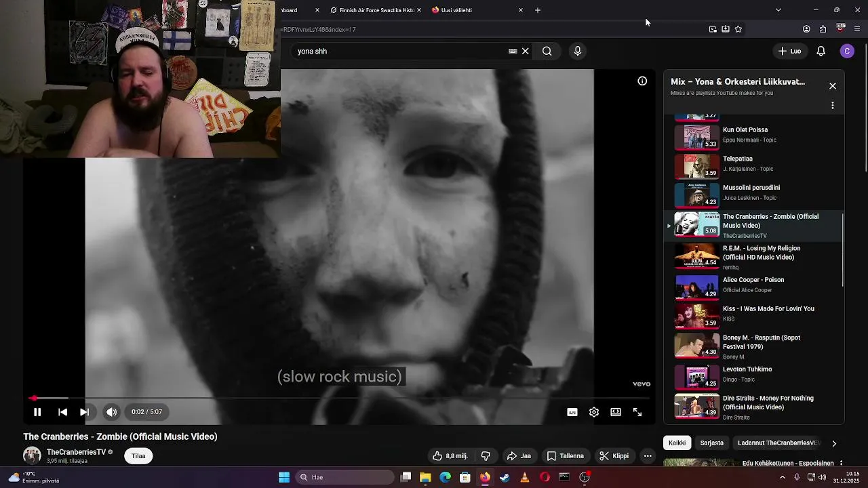Go to the previous video in playlist

(x=62, y=412)
